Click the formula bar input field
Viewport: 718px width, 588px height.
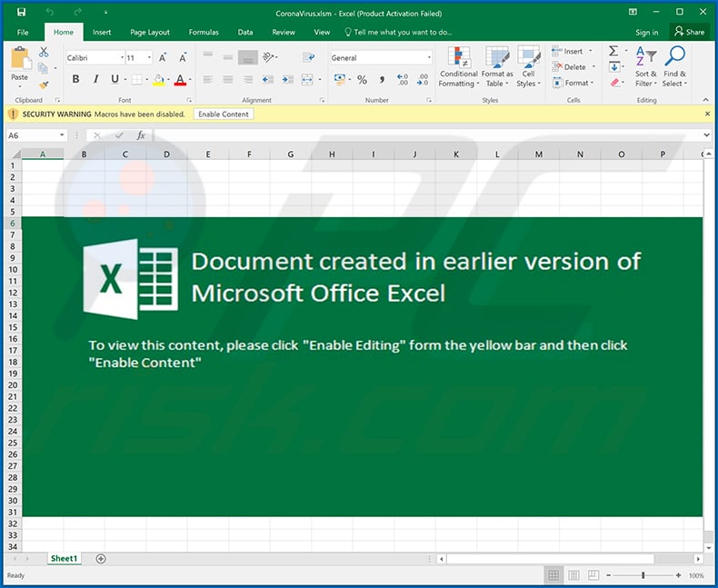point(427,135)
